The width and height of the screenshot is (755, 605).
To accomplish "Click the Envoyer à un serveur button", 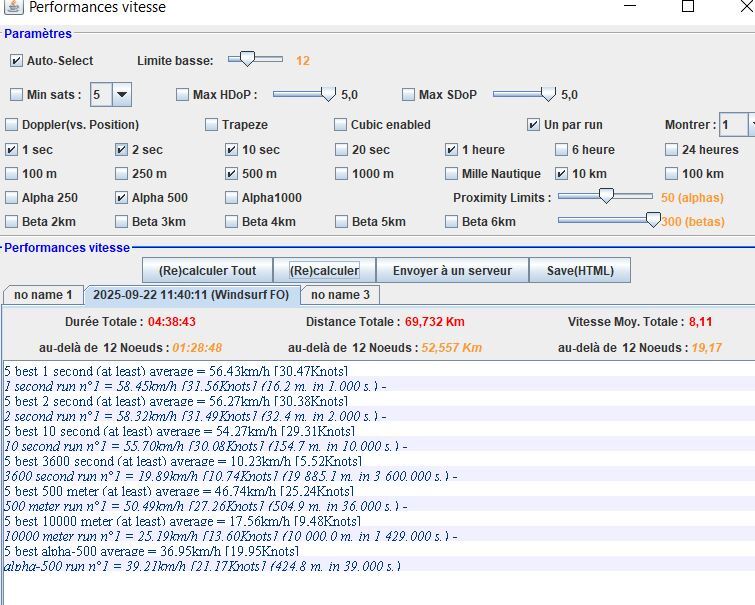I will click(x=452, y=270).
